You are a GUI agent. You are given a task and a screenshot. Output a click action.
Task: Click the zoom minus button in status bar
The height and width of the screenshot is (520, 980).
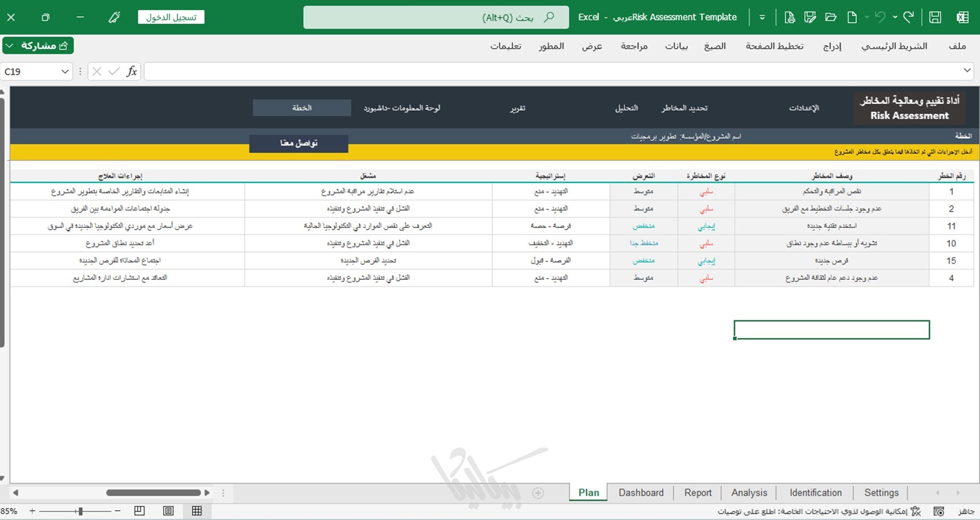point(118,511)
